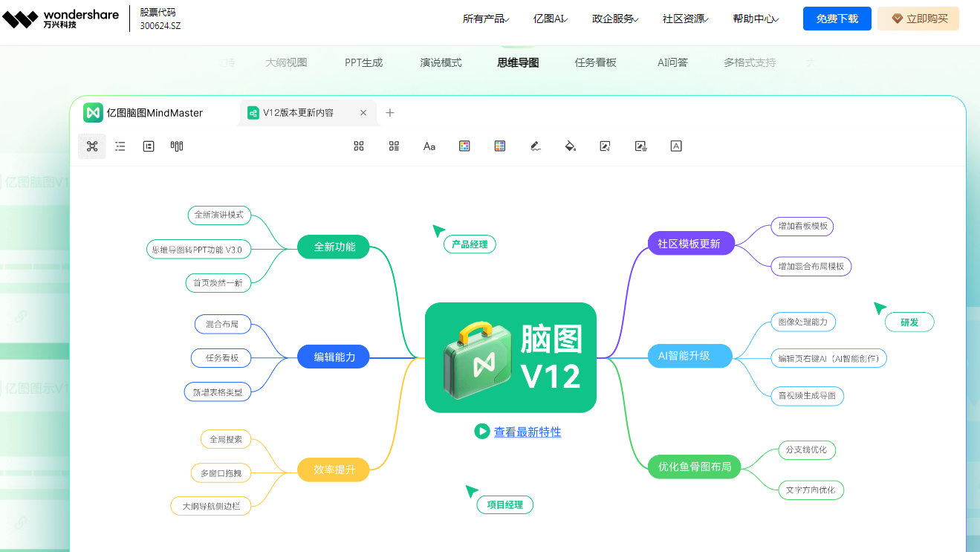Screen dimensions: 980x552
Task: Open the 查看最新特性 link
Action: coord(528,432)
